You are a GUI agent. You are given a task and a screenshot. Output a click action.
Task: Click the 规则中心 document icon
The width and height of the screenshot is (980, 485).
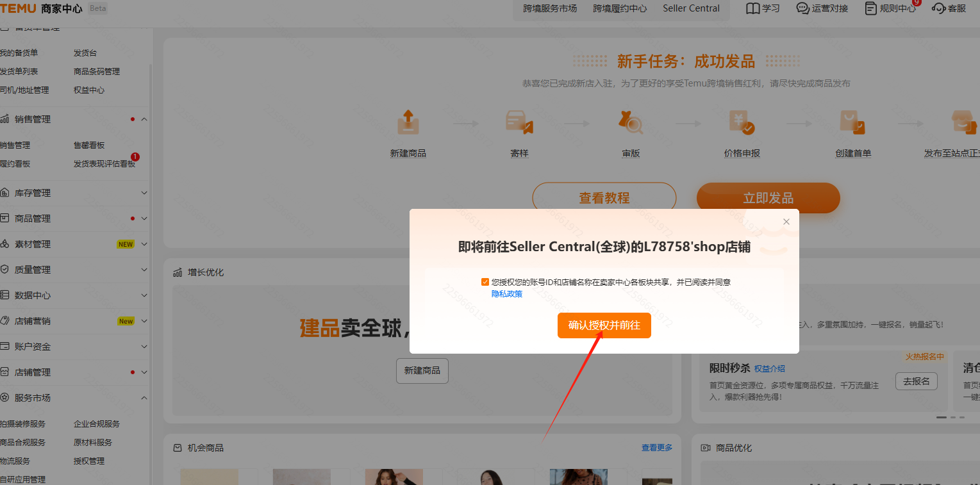pyautogui.click(x=870, y=8)
